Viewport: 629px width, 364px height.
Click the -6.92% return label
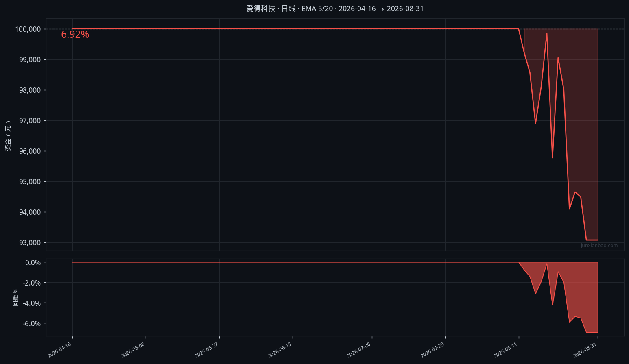tap(73, 35)
